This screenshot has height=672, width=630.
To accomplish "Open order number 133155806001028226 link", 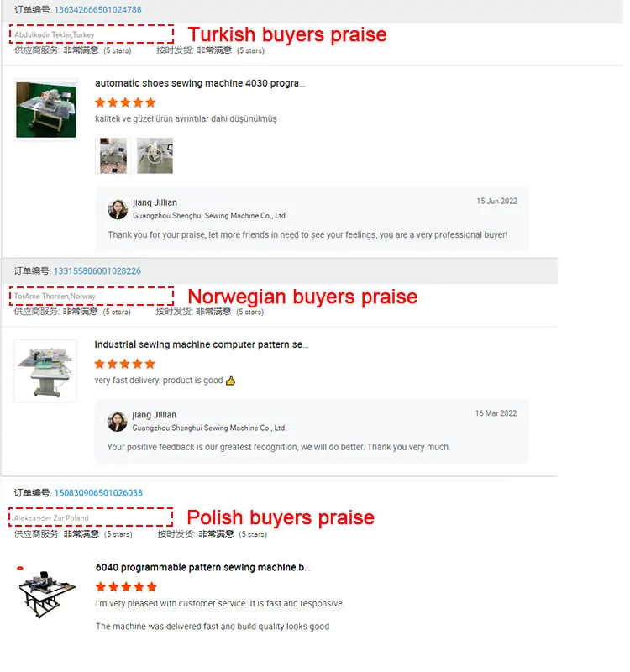I will pos(97,270).
